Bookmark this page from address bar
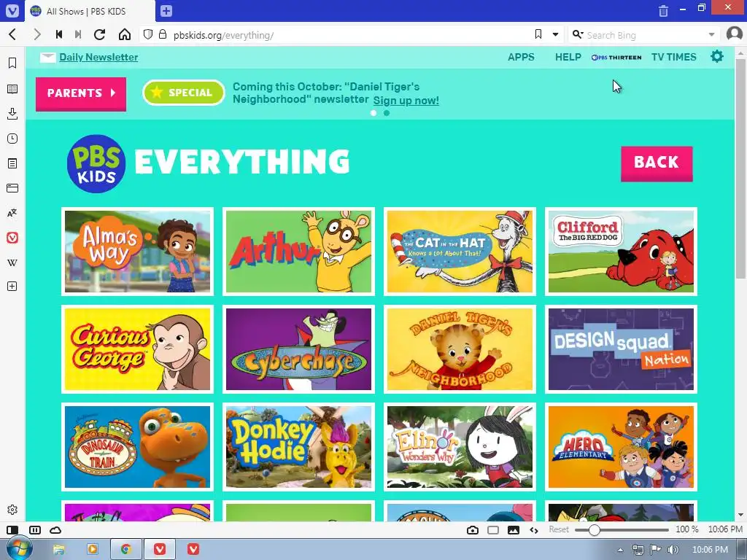The image size is (747, 560). tap(538, 34)
